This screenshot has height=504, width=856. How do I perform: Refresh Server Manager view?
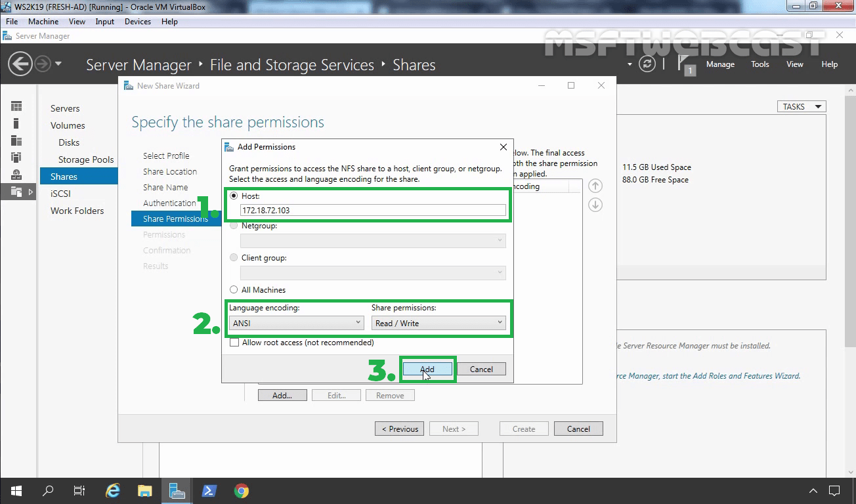pyautogui.click(x=647, y=64)
